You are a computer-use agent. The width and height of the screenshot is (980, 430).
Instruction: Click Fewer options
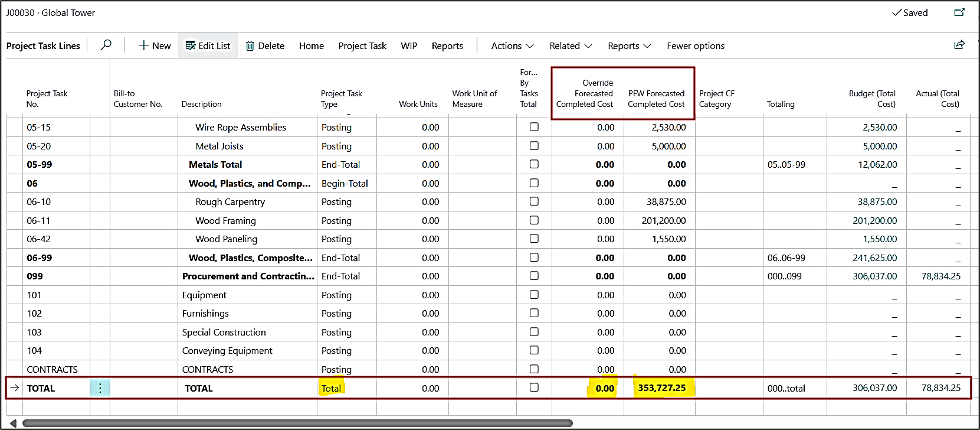click(696, 45)
